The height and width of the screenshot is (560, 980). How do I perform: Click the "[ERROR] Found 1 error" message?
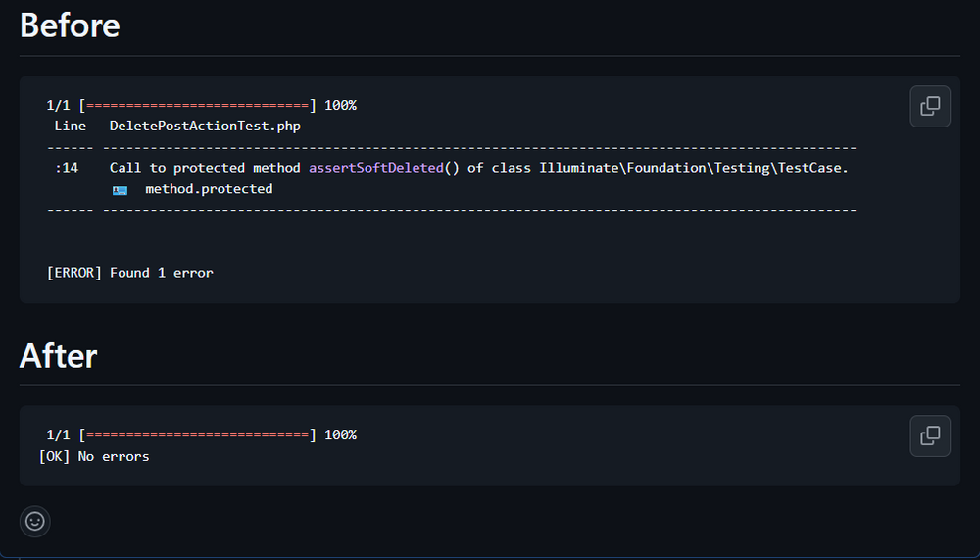(129, 273)
